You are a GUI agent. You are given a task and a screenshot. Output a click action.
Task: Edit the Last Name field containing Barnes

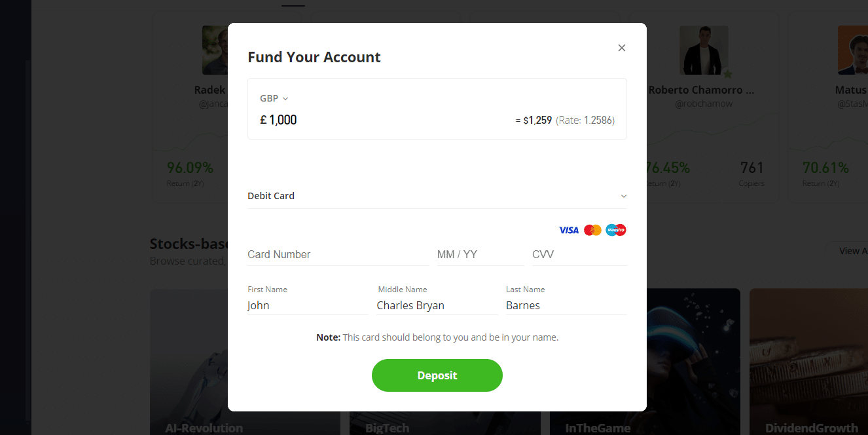tap(566, 305)
